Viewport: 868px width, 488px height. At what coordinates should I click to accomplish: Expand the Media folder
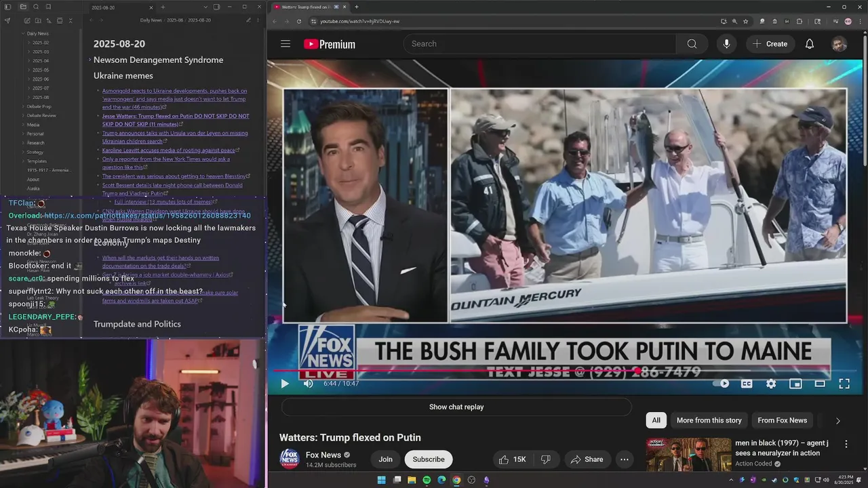[33, 125]
